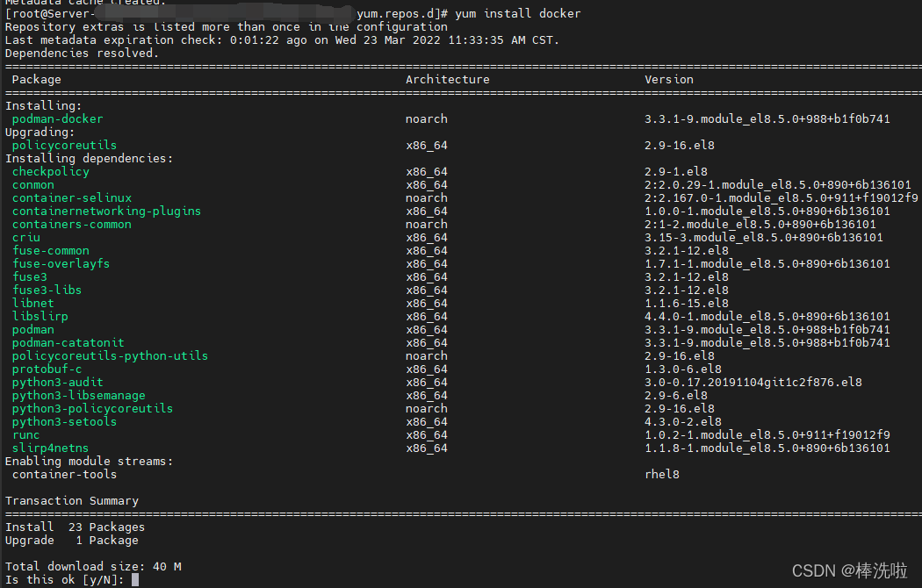Viewport: 922px width, 588px height.
Task: Click the 'Last metadata expiration check' line
Action: tap(282, 40)
